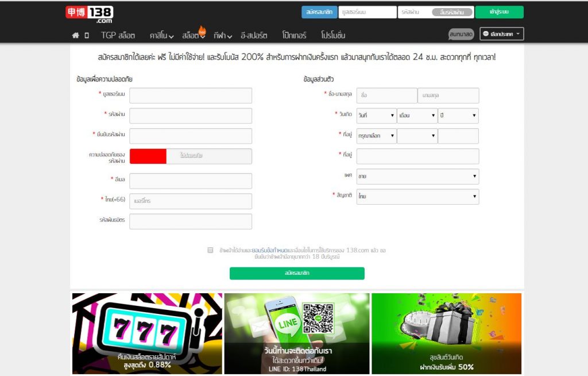Click the 138.com site logo
The image size is (588, 376).
(x=91, y=11)
